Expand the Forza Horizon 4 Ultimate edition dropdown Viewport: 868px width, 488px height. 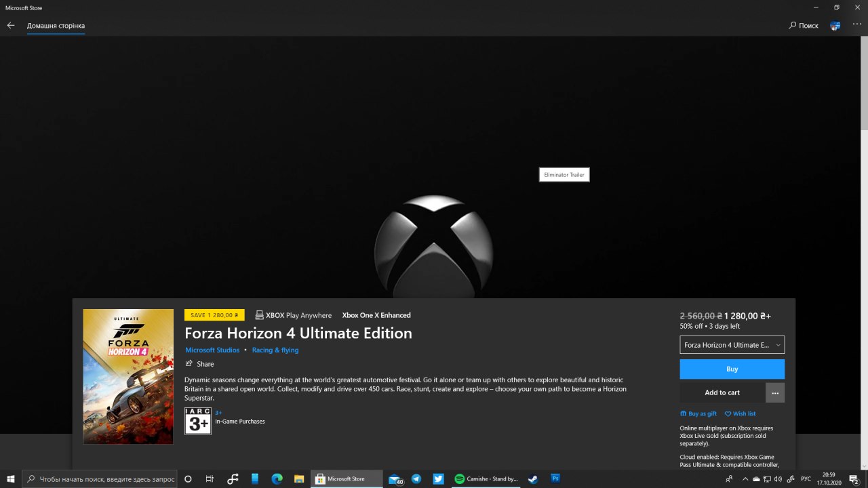coord(732,345)
